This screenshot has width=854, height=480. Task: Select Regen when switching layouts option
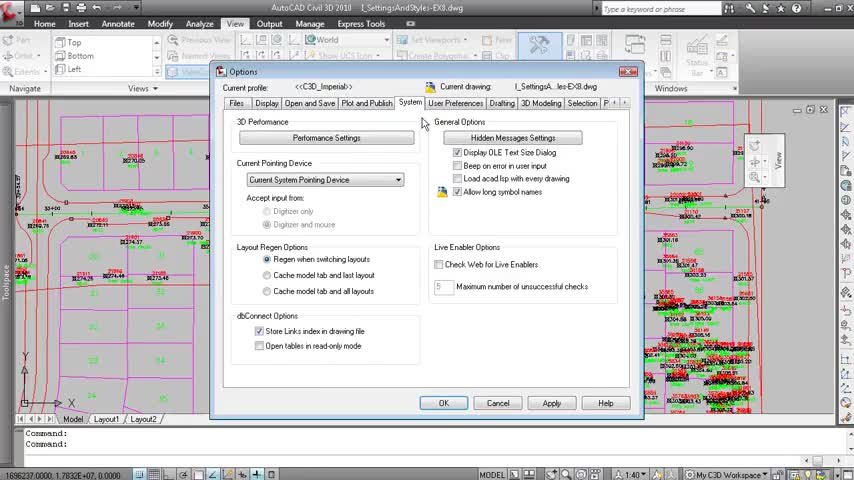(x=267, y=259)
